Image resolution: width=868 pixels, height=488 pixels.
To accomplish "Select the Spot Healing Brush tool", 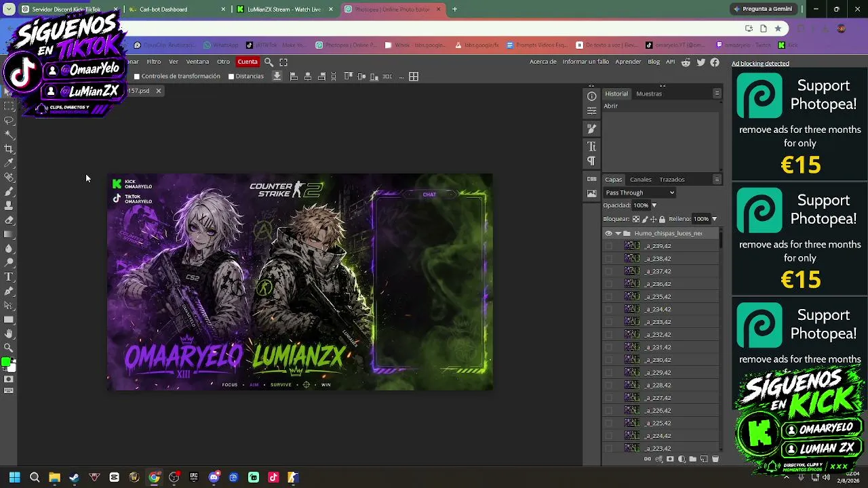I will click(x=9, y=178).
